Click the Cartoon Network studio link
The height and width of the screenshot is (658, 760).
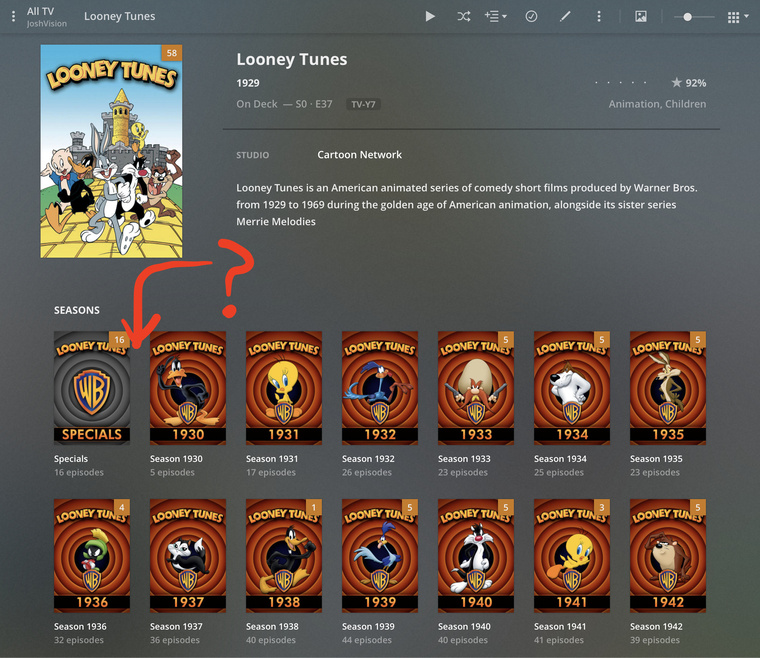coord(359,155)
